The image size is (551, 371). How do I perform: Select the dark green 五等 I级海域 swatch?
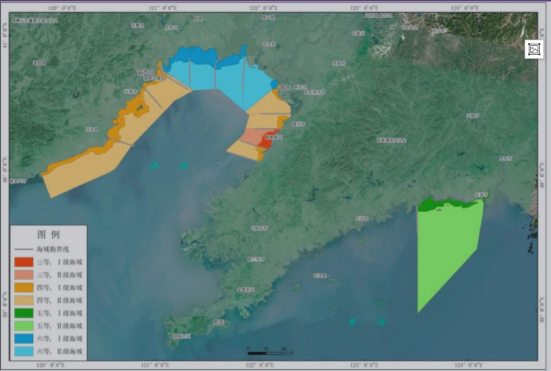[x=24, y=313]
